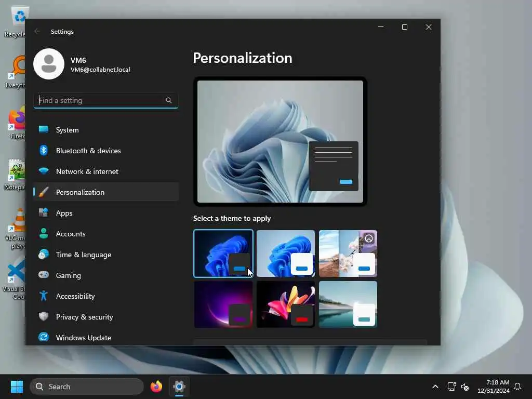The height and width of the screenshot is (399, 532).
Task: Click the Accessibility figure icon
Action: [x=44, y=296]
